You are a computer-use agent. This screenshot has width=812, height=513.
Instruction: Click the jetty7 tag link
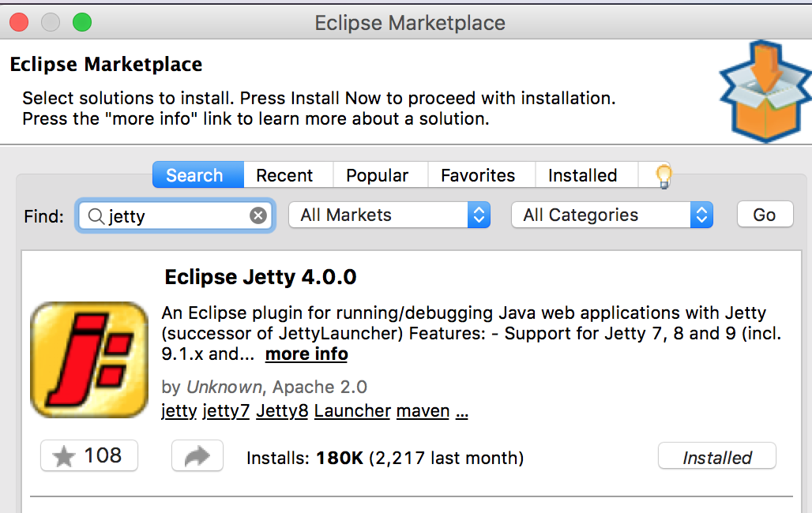226,411
